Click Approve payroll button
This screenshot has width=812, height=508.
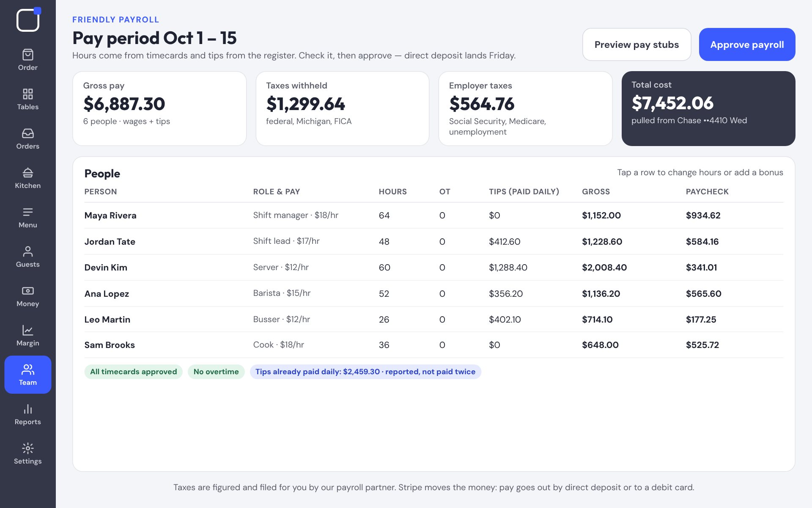coord(747,44)
